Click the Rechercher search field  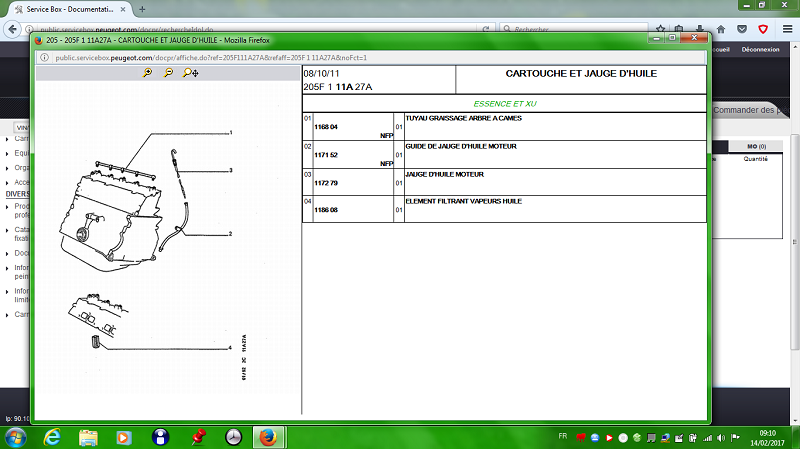click(x=574, y=29)
